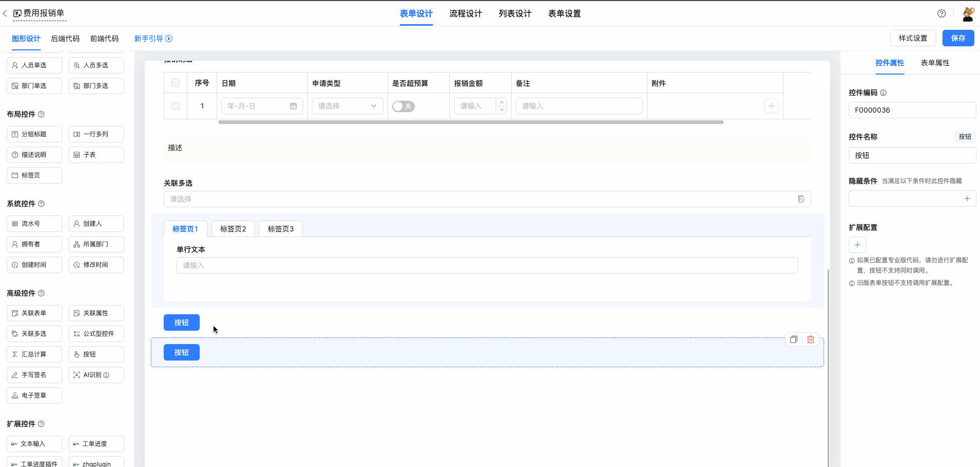980x467 pixels.
Task: Open the help question mark icon
Action: click(x=941, y=13)
